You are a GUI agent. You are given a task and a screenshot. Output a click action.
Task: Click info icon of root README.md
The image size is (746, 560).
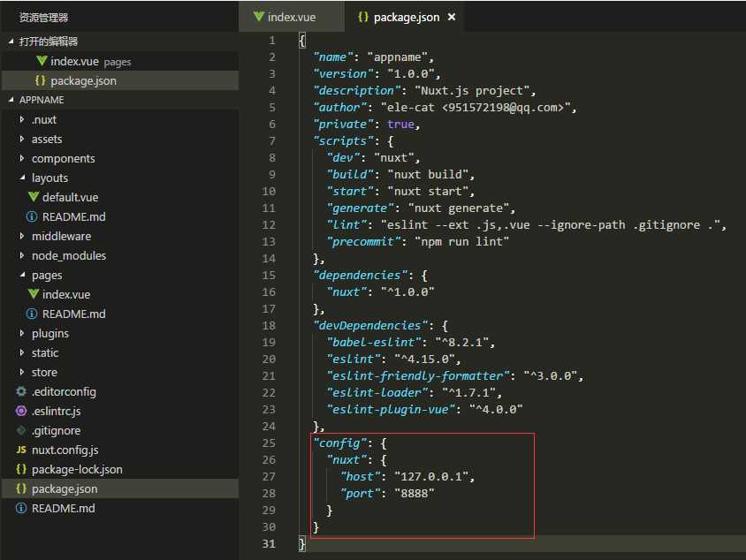pos(21,508)
